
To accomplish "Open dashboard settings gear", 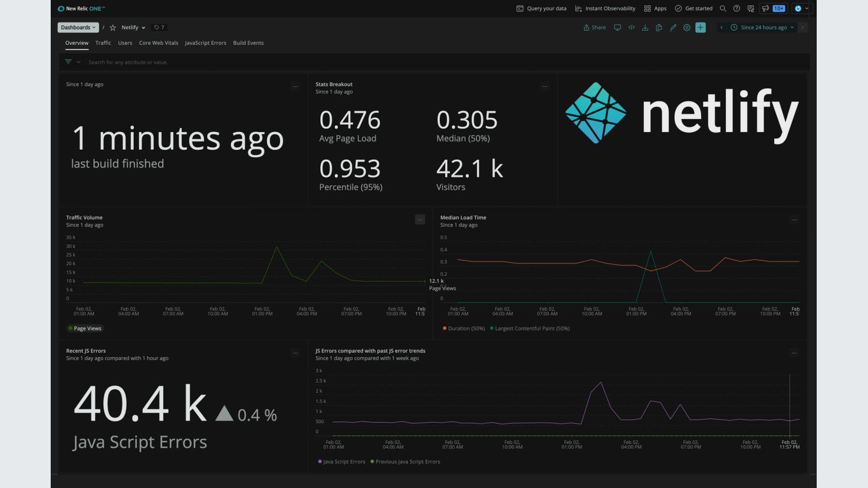I will [x=686, y=27].
